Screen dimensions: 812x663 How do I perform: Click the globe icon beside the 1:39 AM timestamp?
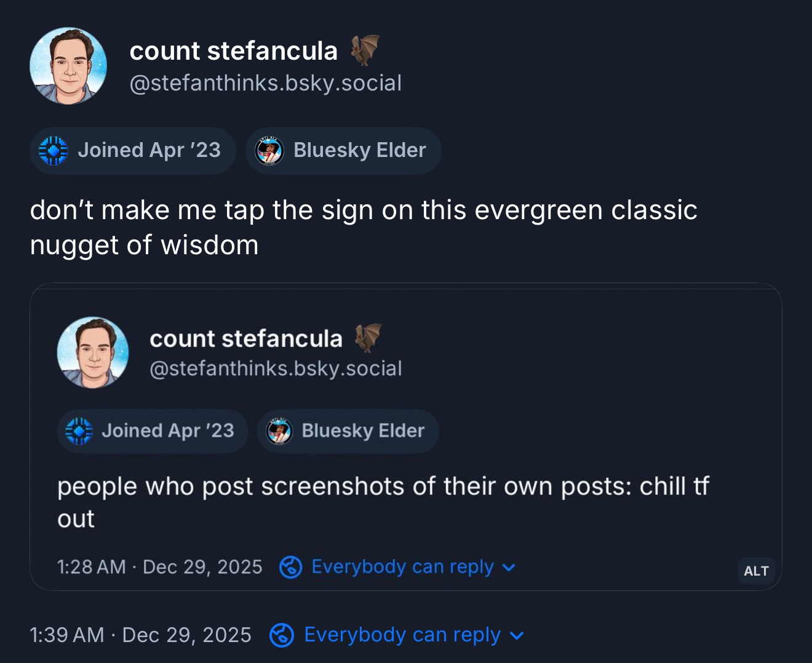pyautogui.click(x=282, y=635)
